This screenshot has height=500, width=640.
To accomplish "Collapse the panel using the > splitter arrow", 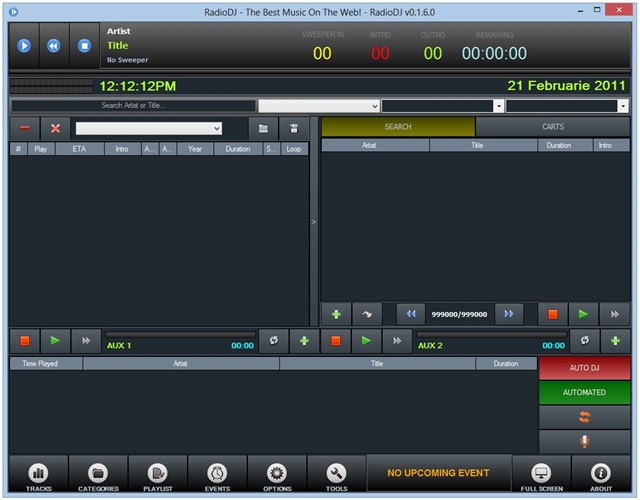I will [x=313, y=222].
